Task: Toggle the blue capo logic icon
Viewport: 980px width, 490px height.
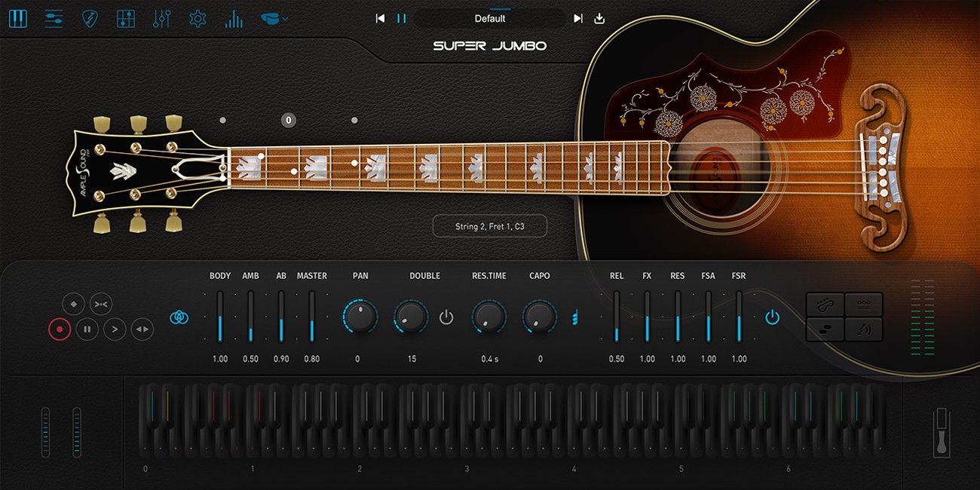Action: (x=574, y=317)
